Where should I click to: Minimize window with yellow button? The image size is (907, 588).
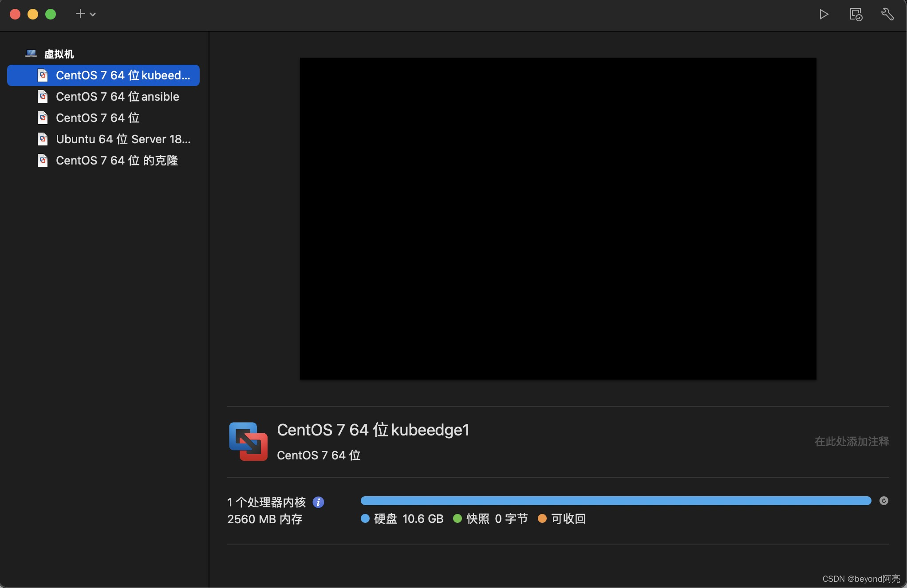coord(33,14)
